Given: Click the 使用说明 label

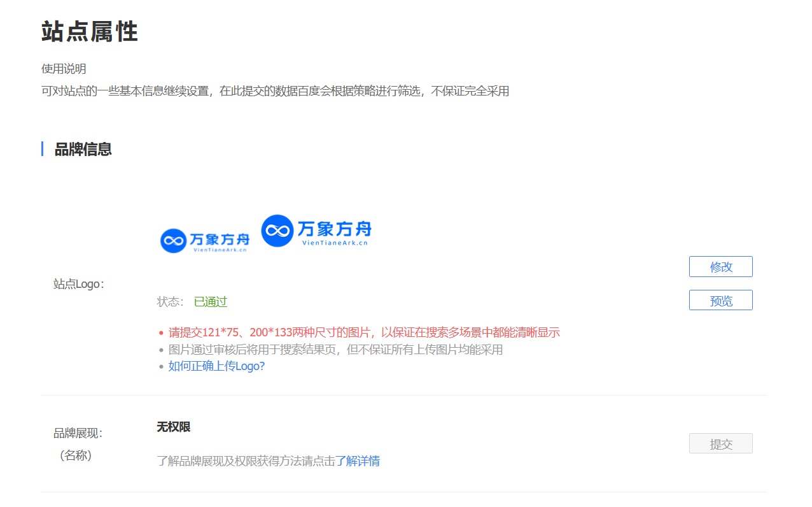Looking at the screenshot, I should (64, 69).
